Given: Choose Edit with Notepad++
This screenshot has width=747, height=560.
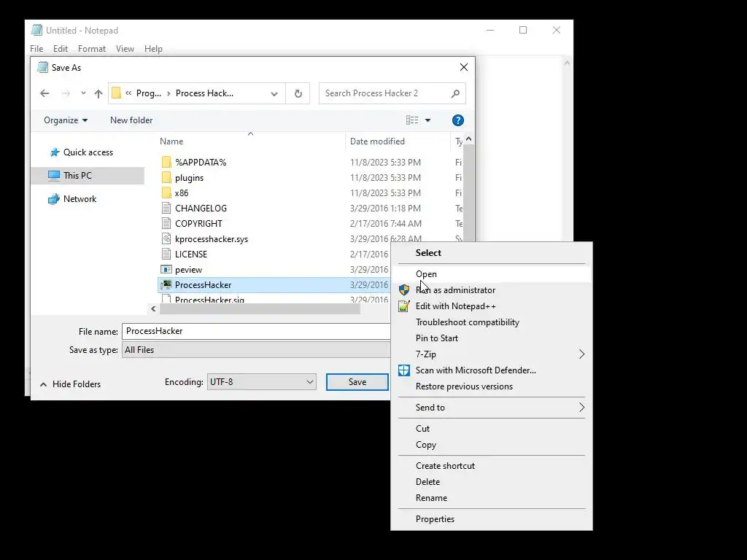Looking at the screenshot, I should tap(492, 306).
